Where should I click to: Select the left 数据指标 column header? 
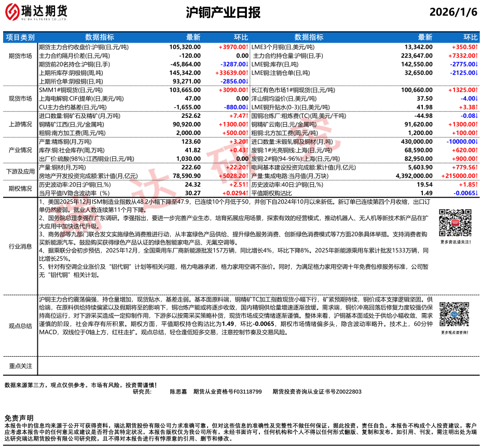coord(100,37)
